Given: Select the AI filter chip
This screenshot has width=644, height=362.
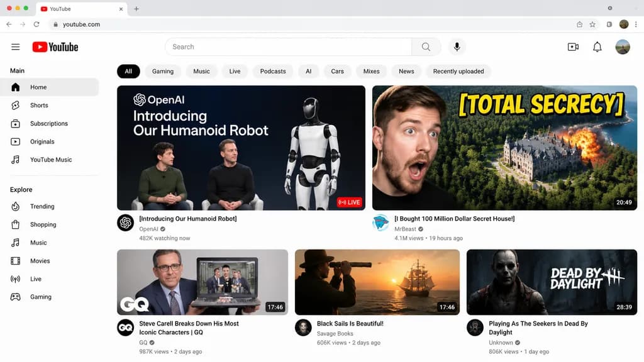Looking at the screenshot, I should click(x=308, y=72).
